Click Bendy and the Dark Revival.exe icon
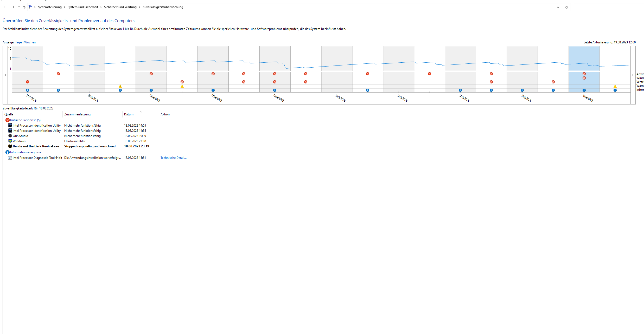The image size is (644, 334). coord(10,146)
